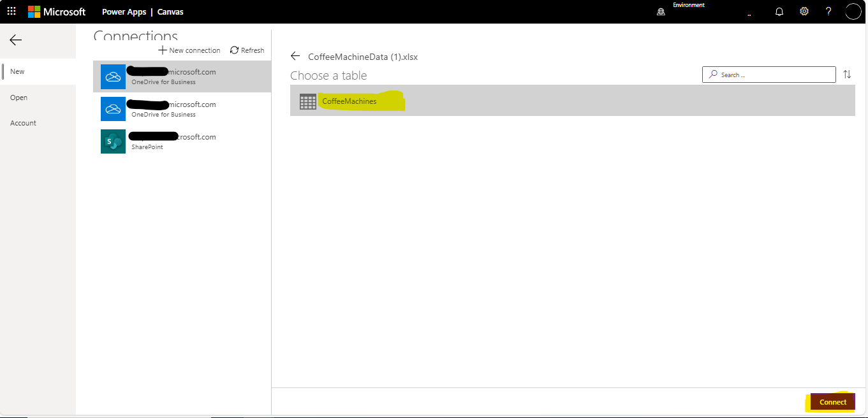Select the first OneDrive for Business connection
Screen dimensions: 868x418
182,76
